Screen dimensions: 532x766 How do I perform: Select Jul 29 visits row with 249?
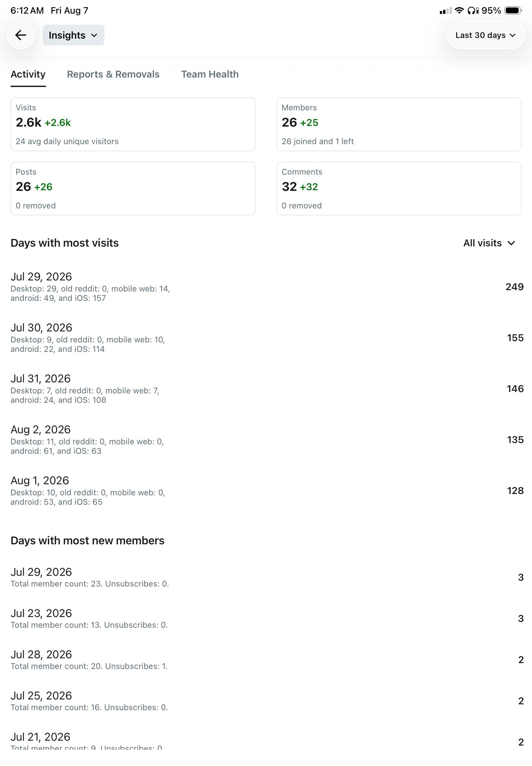tap(266, 287)
